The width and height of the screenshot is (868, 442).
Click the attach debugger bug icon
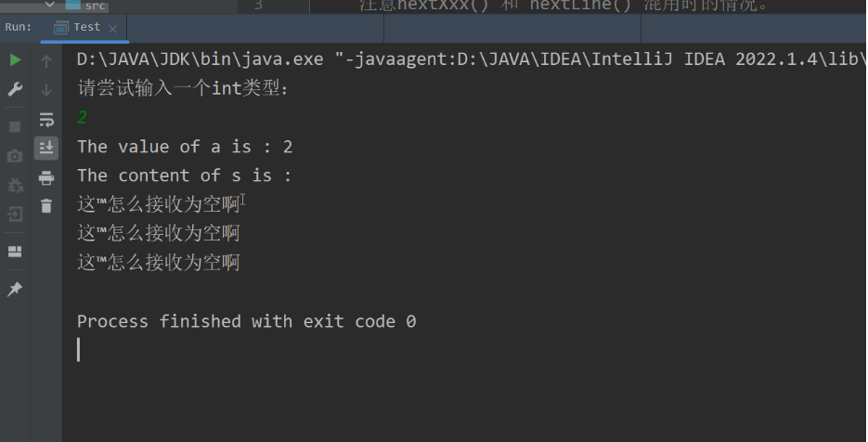[15, 186]
